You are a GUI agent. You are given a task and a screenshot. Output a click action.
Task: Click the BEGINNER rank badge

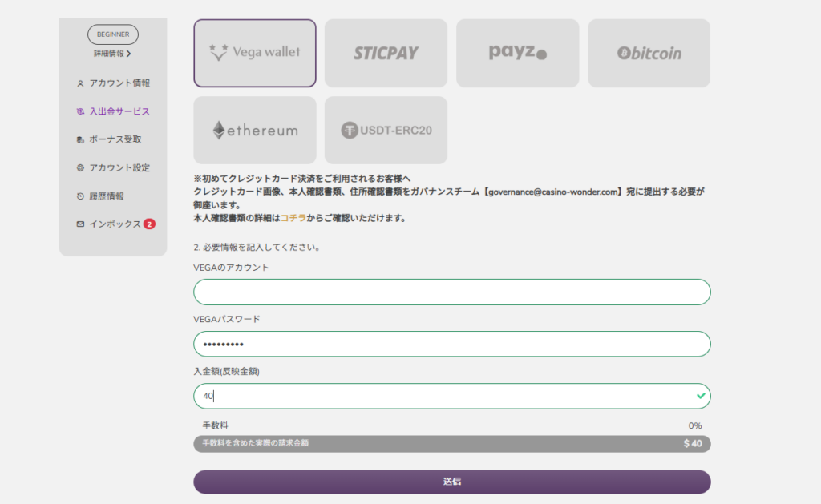point(113,34)
